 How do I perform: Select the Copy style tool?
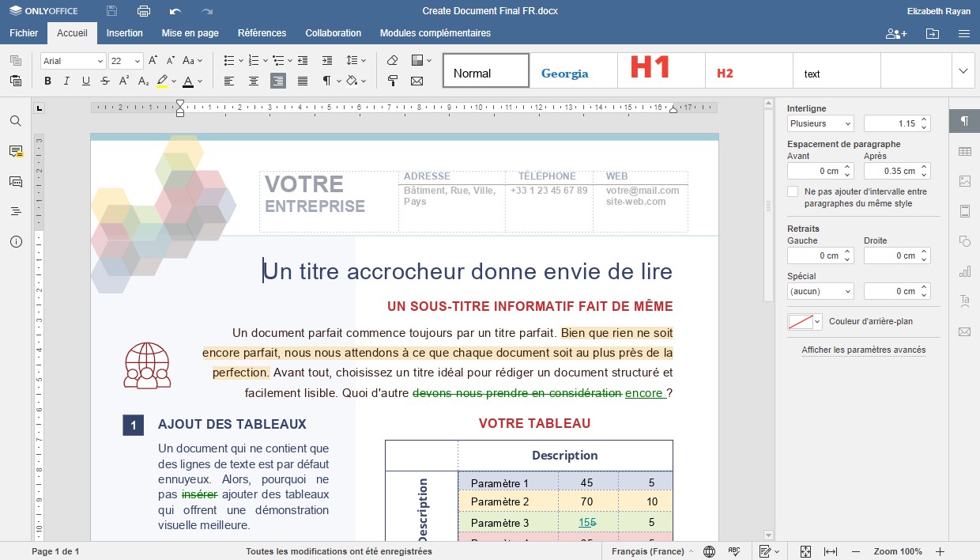click(393, 81)
